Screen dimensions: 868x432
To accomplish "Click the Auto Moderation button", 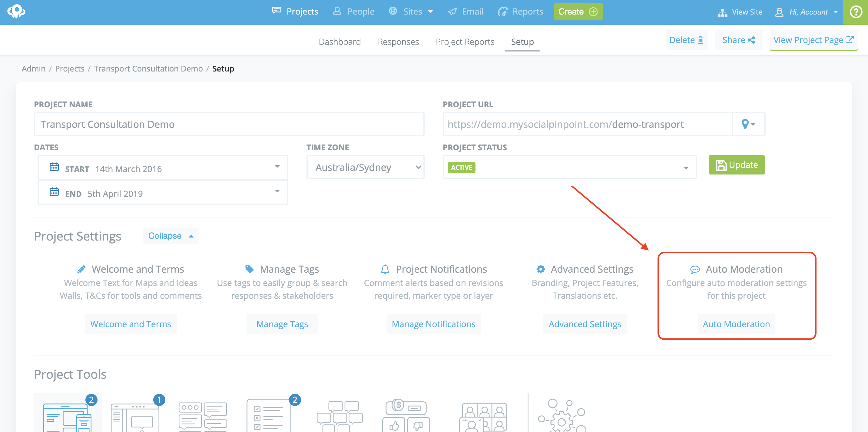I will click(736, 324).
